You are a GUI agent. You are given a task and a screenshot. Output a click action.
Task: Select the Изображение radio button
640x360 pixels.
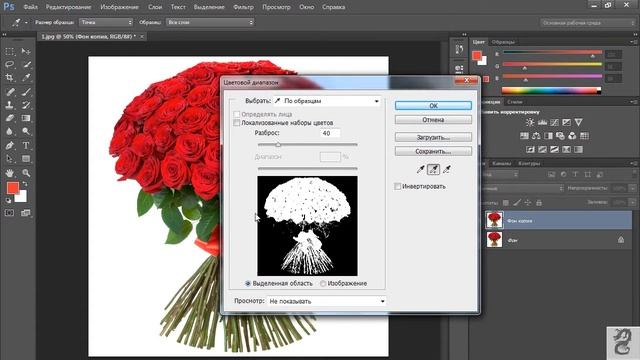pos(323,283)
